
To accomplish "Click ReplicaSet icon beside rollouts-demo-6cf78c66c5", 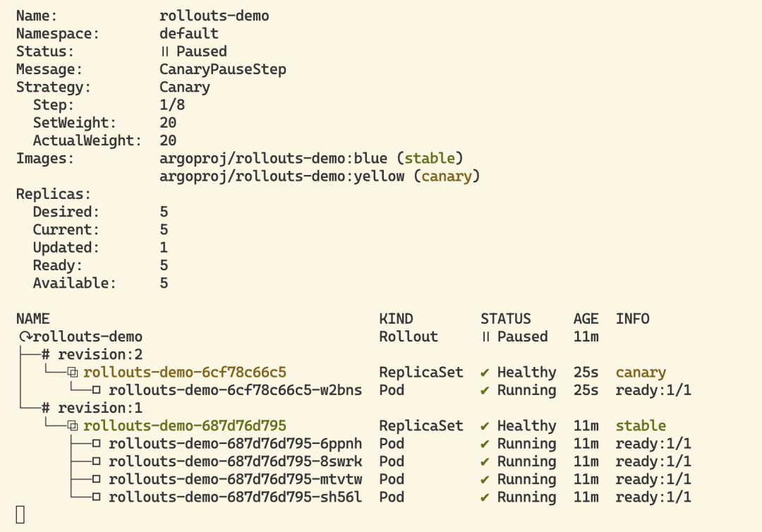I will 73,373.
